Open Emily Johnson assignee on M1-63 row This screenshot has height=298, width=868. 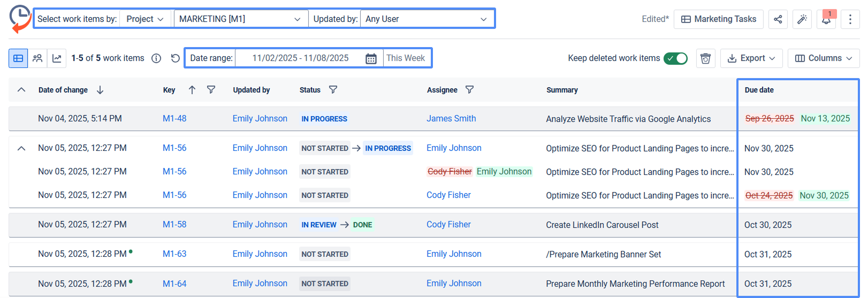coord(454,254)
